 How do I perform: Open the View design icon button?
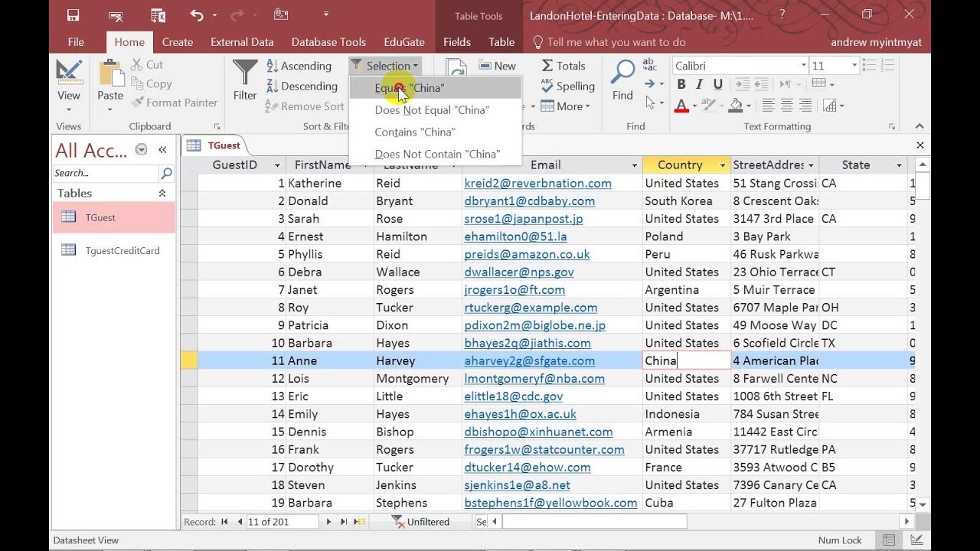(69, 71)
